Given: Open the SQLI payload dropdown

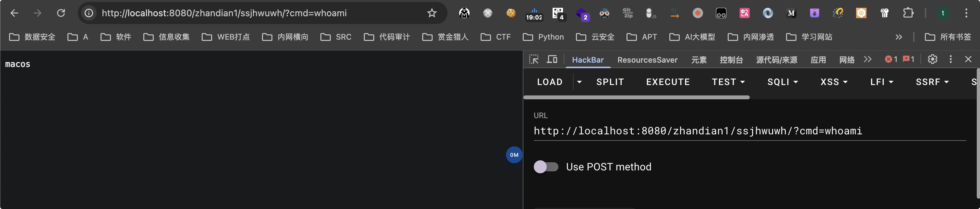Looking at the screenshot, I should click(783, 82).
